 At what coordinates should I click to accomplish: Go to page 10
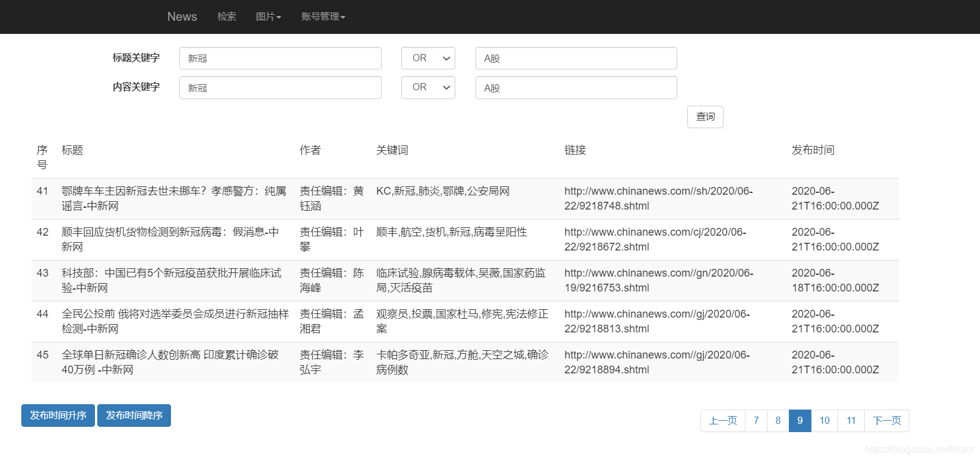click(x=824, y=421)
